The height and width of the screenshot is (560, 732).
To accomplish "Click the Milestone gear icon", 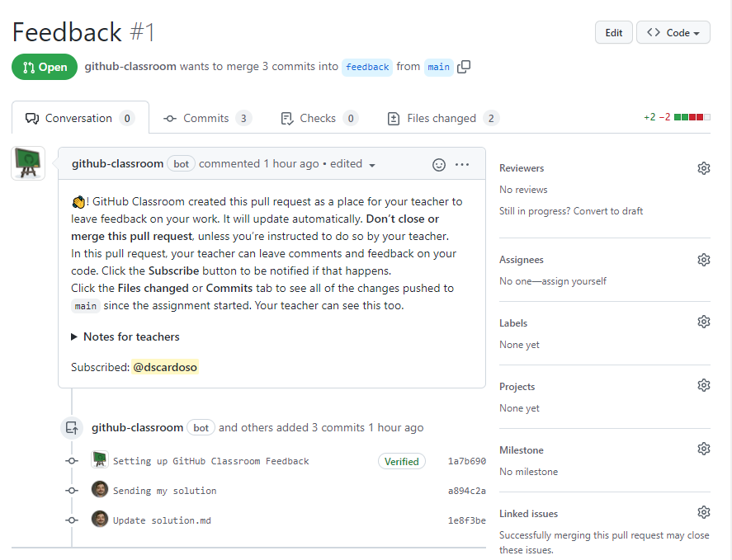I will pyautogui.click(x=703, y=449).
